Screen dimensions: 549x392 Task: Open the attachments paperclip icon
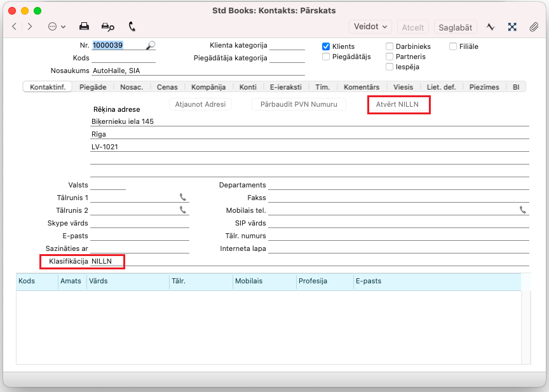(x=534, y=27)
